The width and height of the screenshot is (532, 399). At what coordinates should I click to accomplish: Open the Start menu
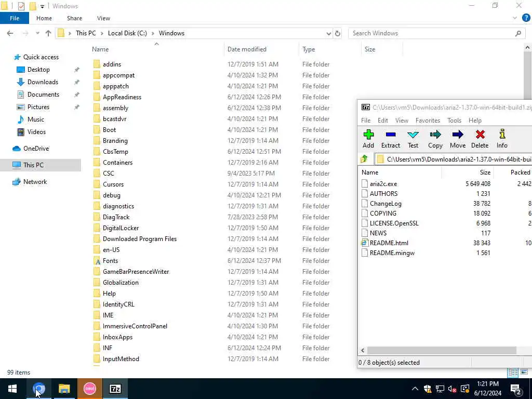(12, 389)
